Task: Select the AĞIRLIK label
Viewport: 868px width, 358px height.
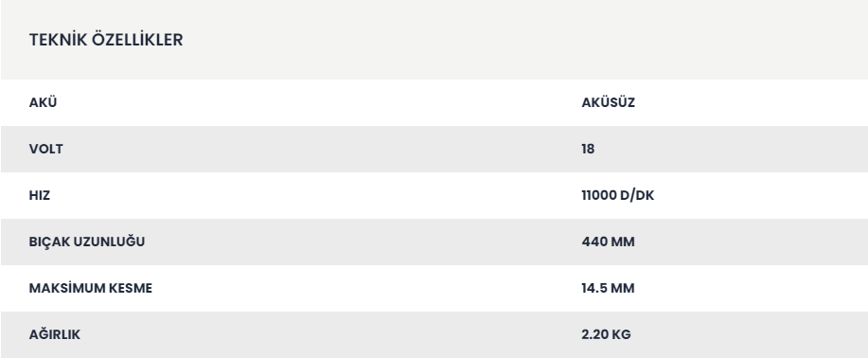Action: click(x=54, y=334)
